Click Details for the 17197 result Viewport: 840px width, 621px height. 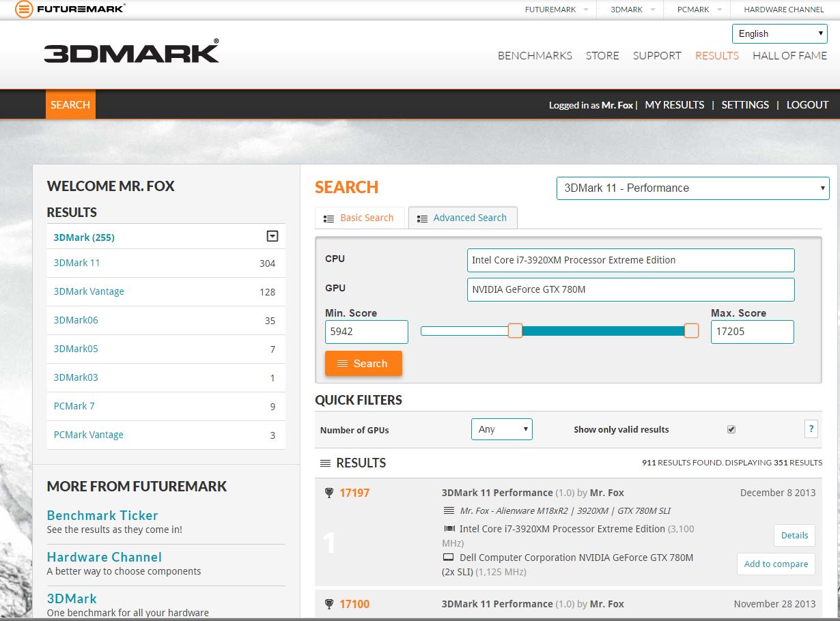(x=794, y=536)
